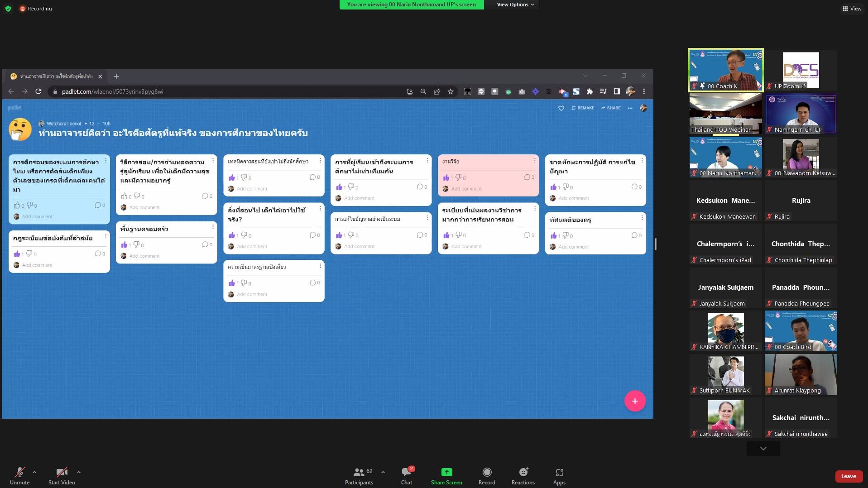Click the REMAKE button on Padlet
This screenshot has width=868, height=488.
(x=583, y=108)
